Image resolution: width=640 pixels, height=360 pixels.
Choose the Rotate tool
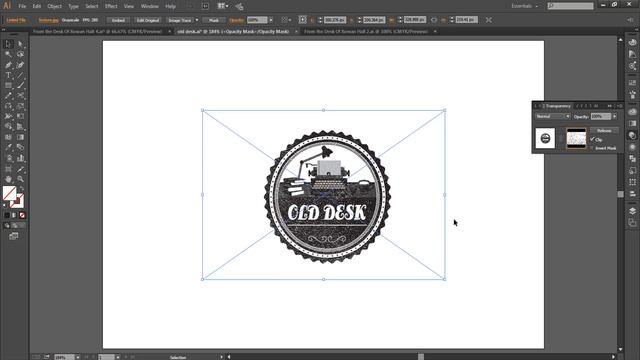pyautogui.click(x=8, y=106)
